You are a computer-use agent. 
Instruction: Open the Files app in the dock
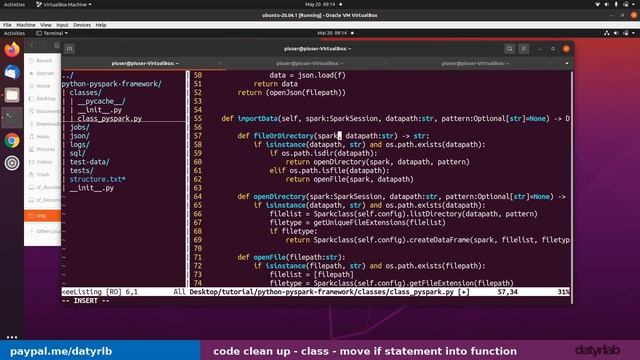(12, 95)
